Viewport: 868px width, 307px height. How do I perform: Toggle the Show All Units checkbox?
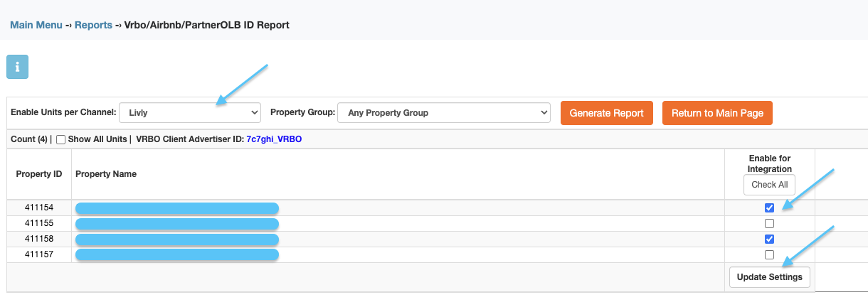(60, 139)
